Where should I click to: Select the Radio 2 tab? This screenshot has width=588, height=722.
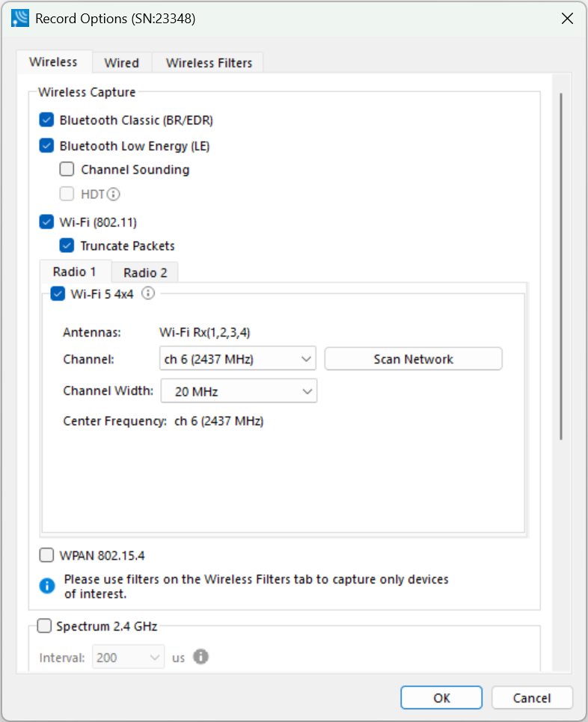pos(145,273)
